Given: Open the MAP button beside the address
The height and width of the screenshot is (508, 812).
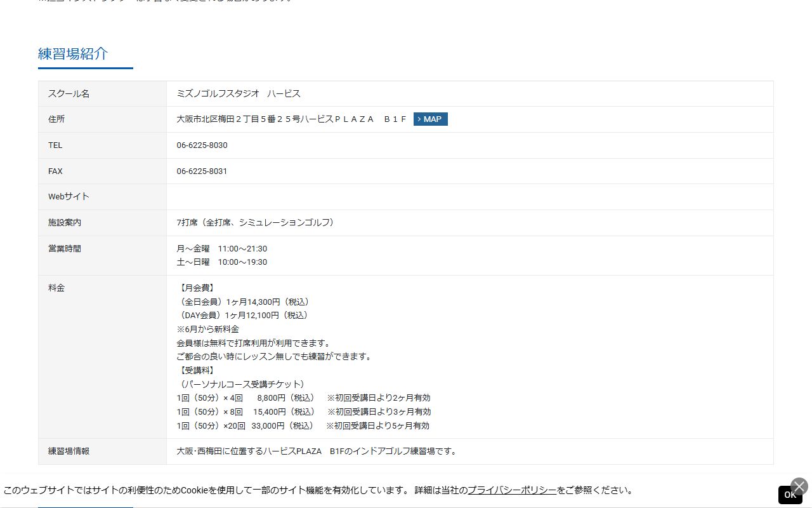Looking at the screenshot, I should point(430,119).
